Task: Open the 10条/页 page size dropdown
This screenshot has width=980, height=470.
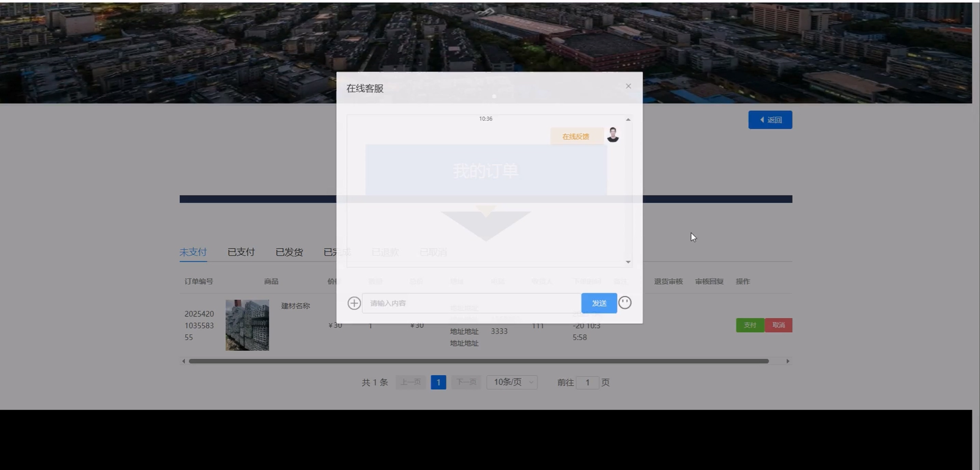Action: coord(512,382)
